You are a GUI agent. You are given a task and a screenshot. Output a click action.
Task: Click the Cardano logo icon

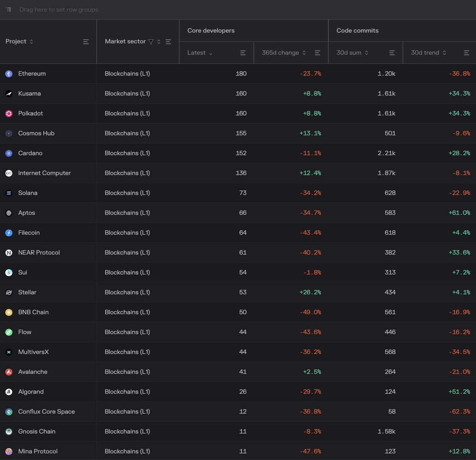point(9,153)
